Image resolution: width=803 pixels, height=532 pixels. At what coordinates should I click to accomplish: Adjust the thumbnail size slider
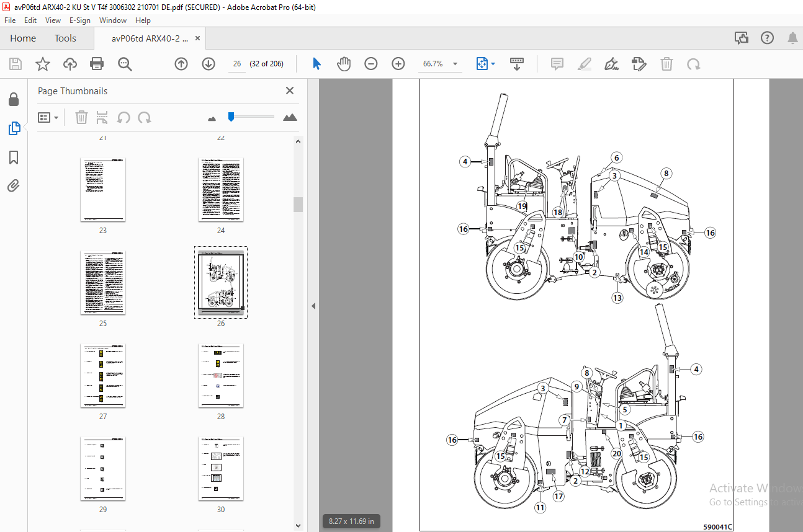(231, 117)
